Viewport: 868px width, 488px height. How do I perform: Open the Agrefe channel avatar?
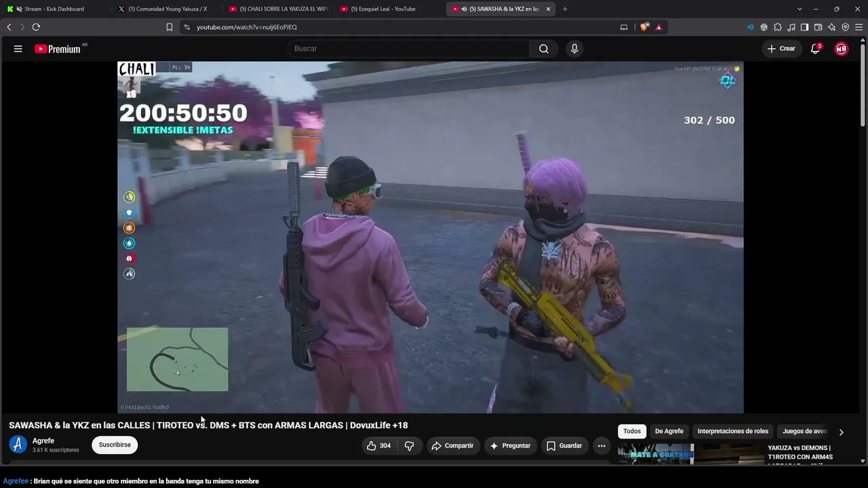(x=18, y=445)
